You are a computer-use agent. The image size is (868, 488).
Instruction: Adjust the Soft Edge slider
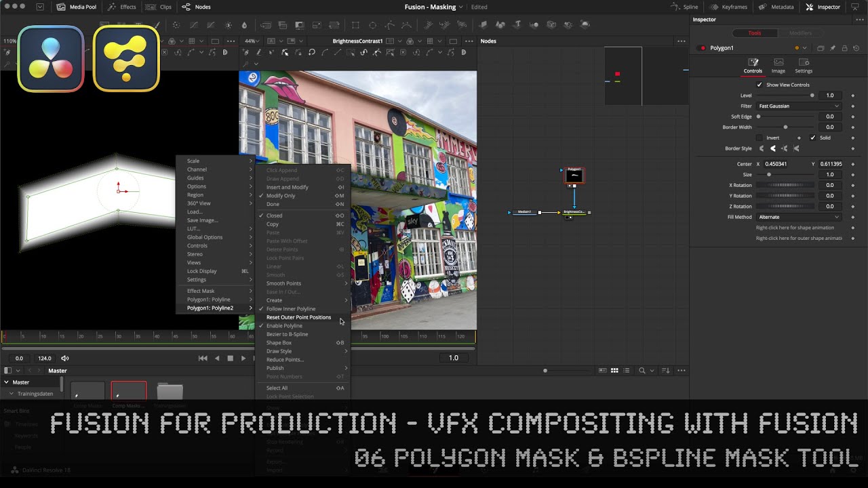pyautogui.click(x=785, y=117)
